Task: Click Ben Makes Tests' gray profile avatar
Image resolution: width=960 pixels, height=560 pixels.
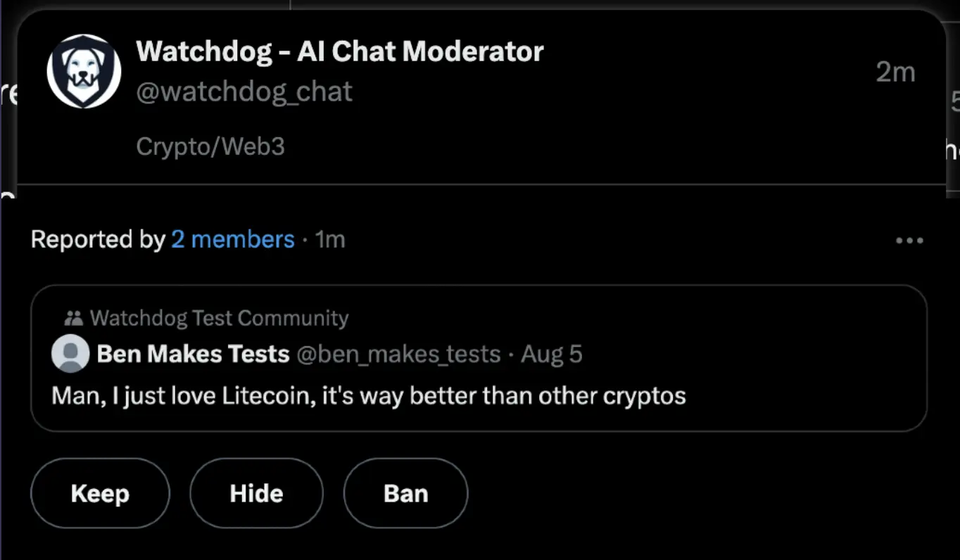Action: 70,354
